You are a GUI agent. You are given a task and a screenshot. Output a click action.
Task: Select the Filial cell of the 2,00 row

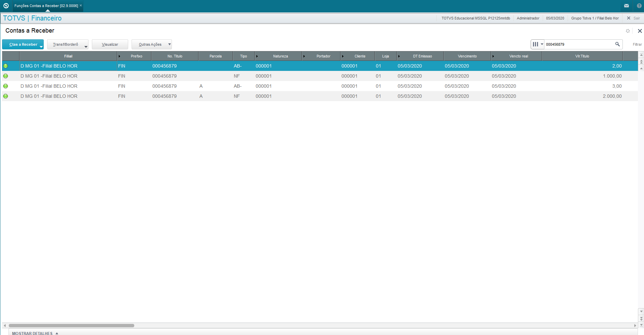(x=68, y=66)
